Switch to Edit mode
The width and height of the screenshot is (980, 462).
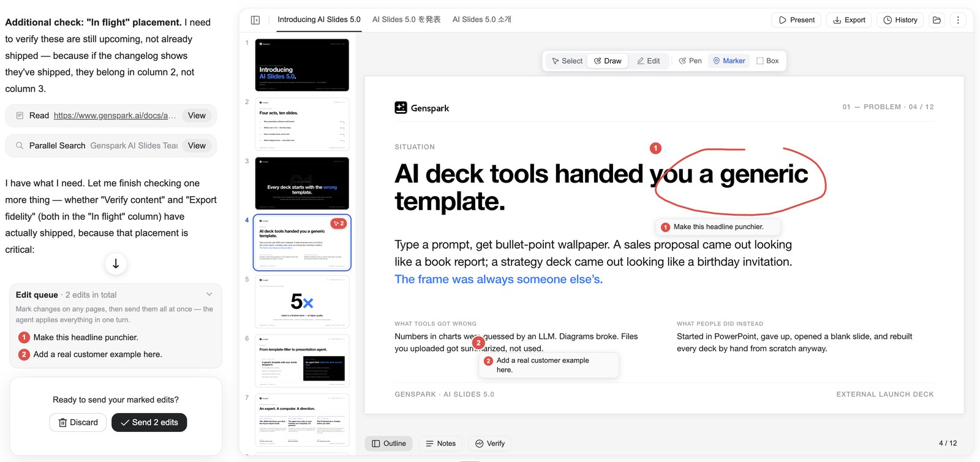(x=649, y=61)
